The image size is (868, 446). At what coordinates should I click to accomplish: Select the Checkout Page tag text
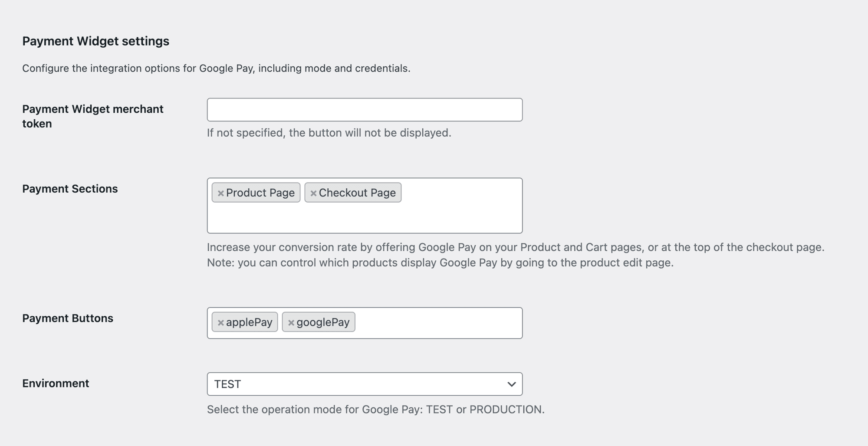(357, 193)
